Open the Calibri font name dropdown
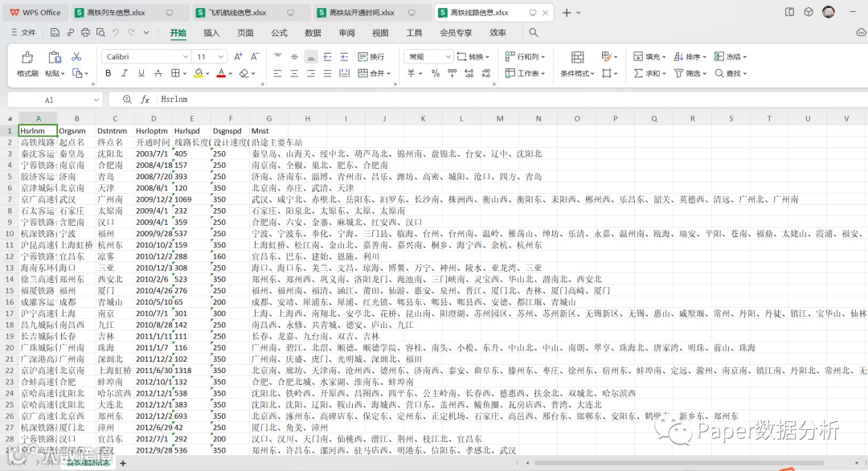 186,56
